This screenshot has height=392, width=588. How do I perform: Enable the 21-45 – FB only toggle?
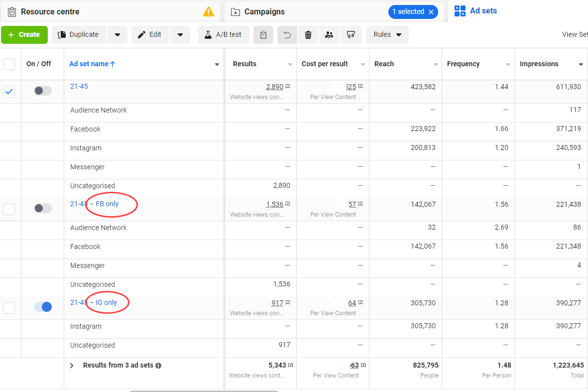(43, 208)
